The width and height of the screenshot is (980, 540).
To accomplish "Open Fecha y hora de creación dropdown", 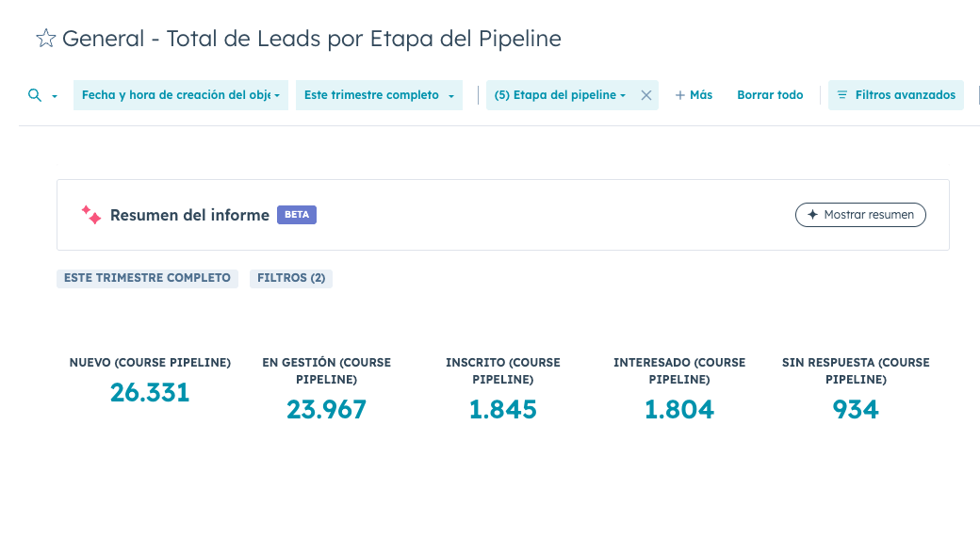I will click(181, 95).
